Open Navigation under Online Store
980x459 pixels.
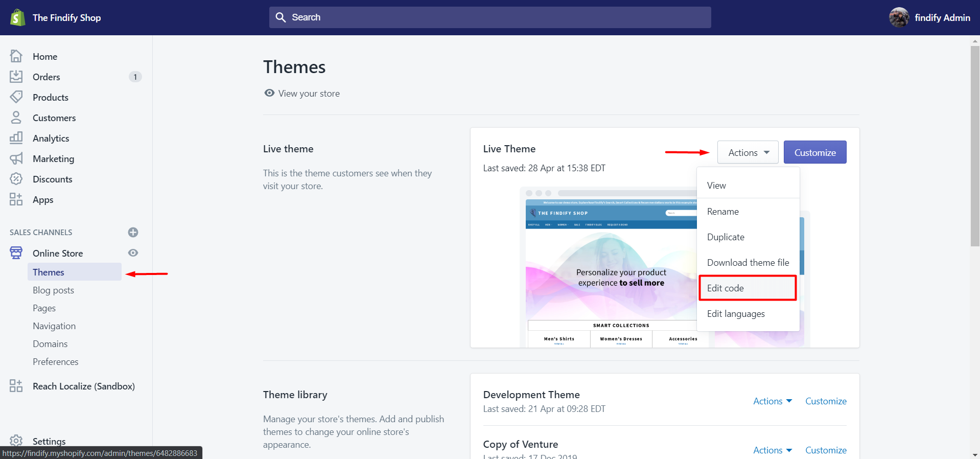point(54,326)
